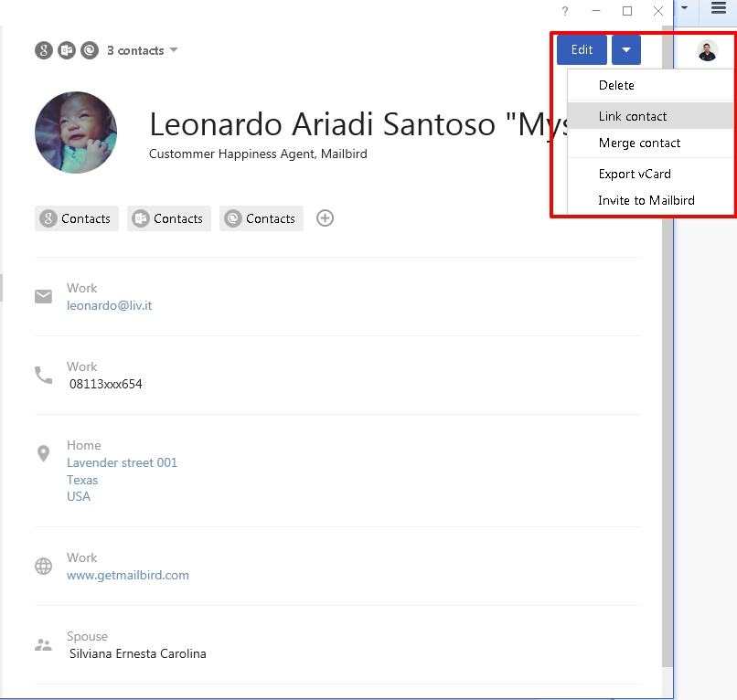Open the hamburger menu in the background window
737x700 pixels.
(x=719, y=8)
